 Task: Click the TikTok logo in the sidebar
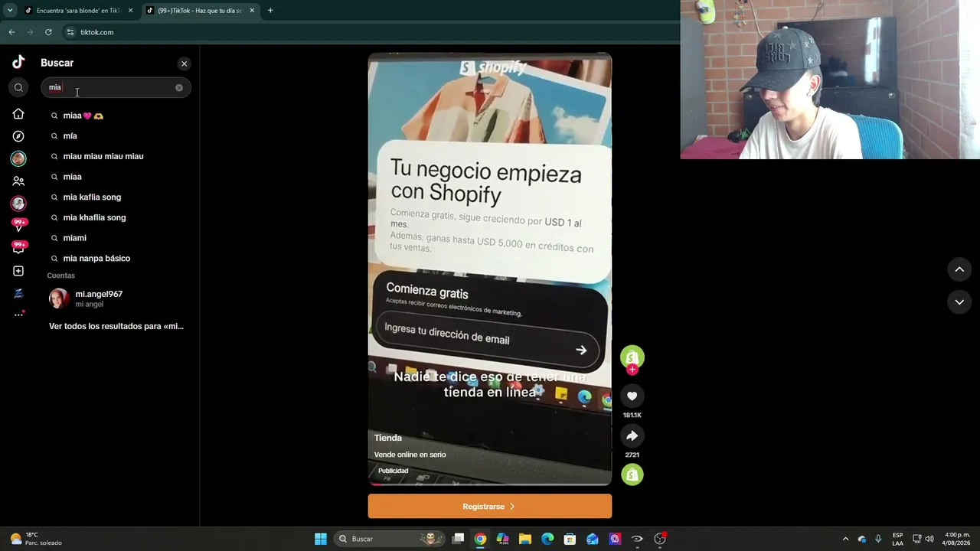pyautogui.click(x=18, y=62)
